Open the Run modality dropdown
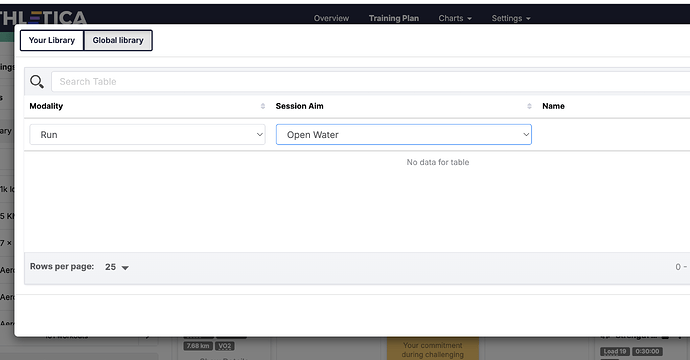This screenshot has width=690, height=360. pyautogui.click(x=147, y=135)
